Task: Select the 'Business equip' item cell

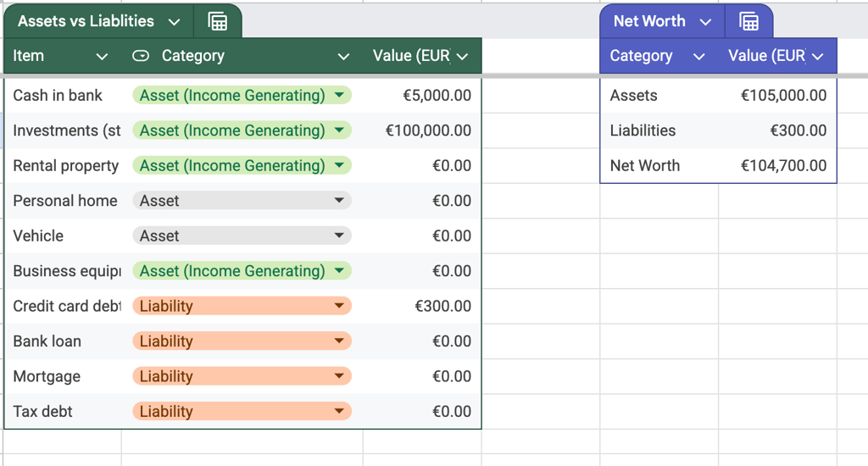Action: (63, 270)
